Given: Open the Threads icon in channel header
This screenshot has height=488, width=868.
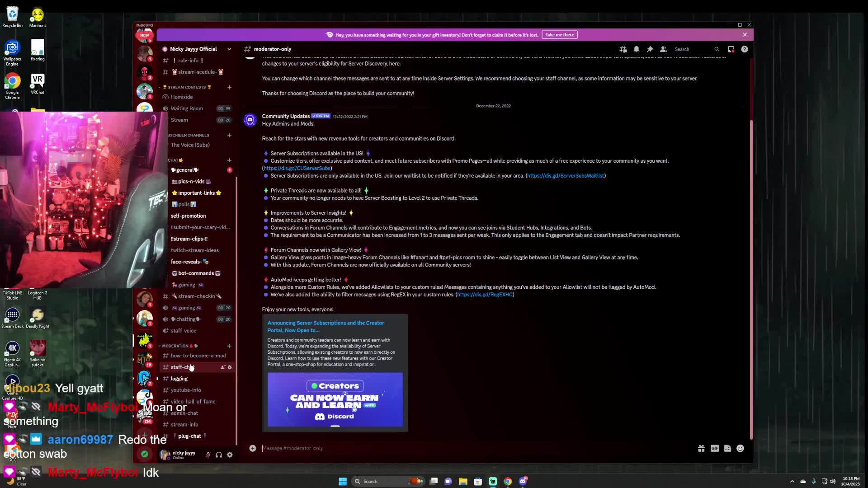Looking at the screenshot, I should coord(623,49).
